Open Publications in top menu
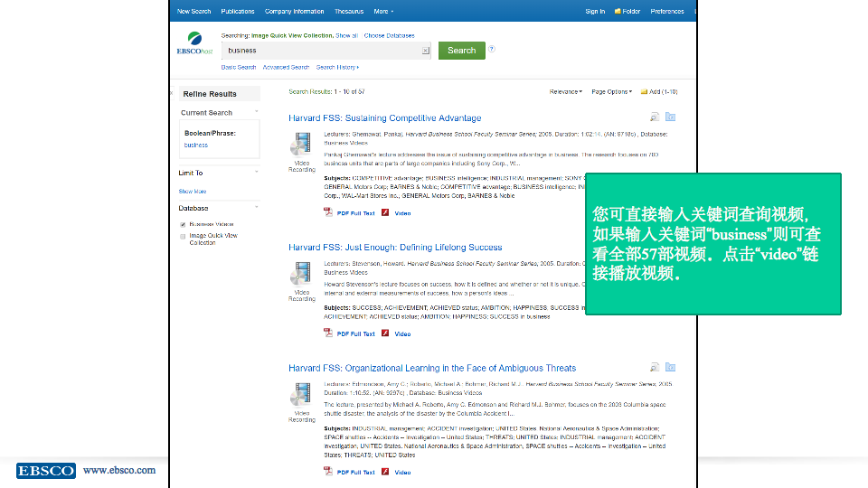Image resolution: width=868 pixels, height=488 pixels. (238, 11)
